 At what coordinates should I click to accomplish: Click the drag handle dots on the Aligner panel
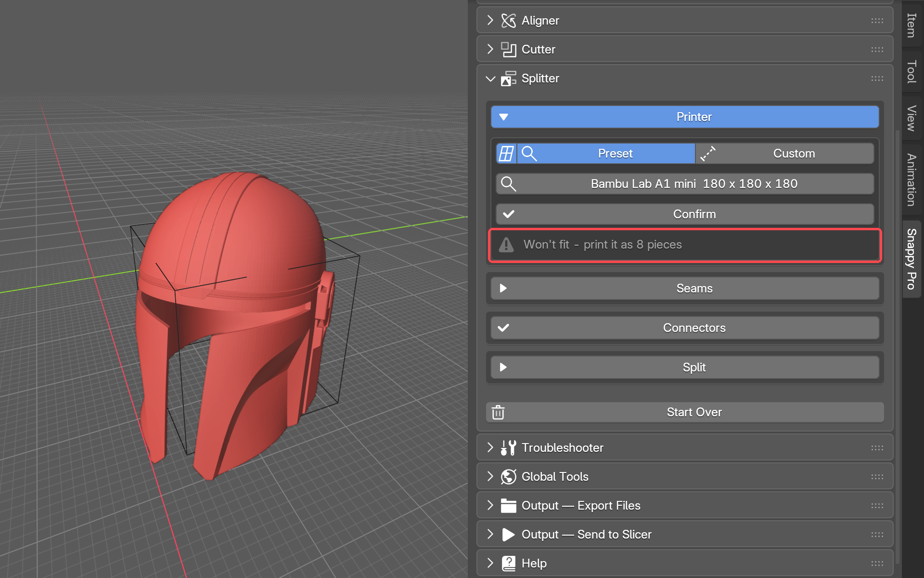[877, 21]
